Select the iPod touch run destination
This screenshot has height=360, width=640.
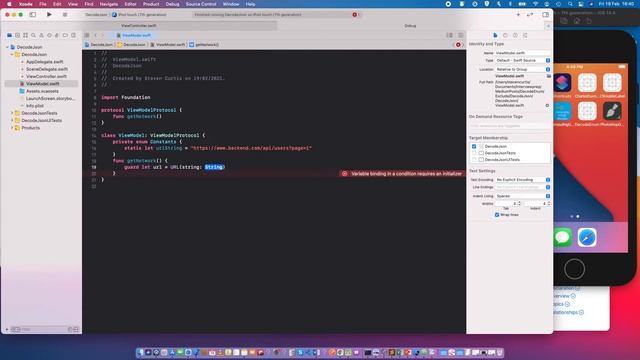[140, 15]
